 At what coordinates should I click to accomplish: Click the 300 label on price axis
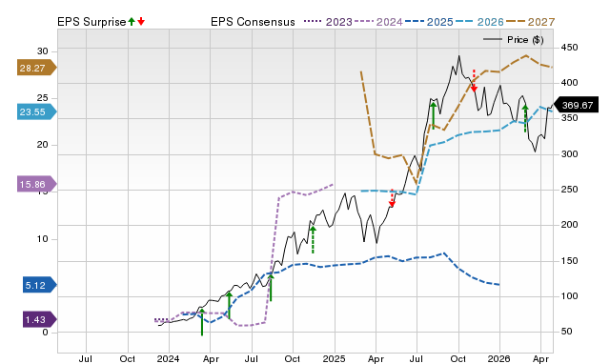click(569, 154)
